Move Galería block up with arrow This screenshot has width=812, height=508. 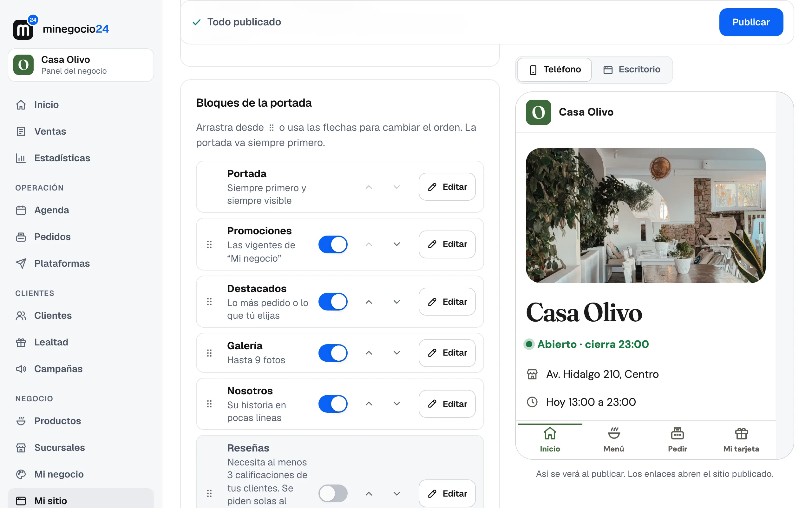[369, 353]
